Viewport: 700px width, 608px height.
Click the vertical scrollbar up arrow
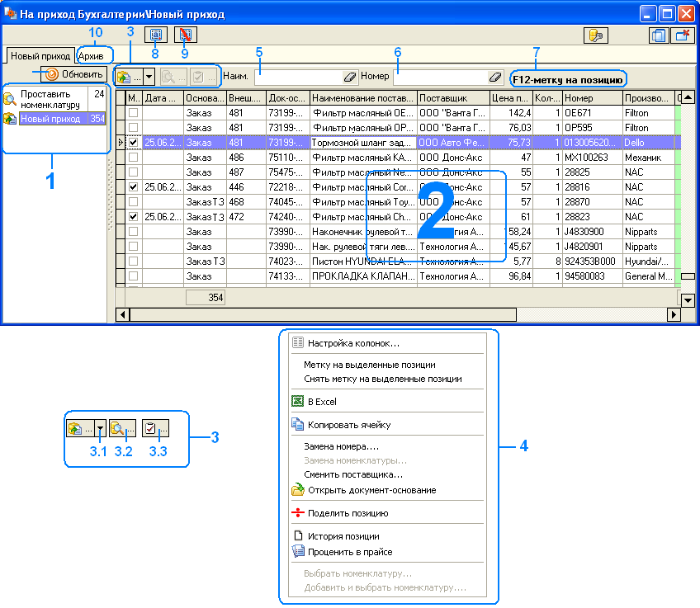[x=688, y=97]
